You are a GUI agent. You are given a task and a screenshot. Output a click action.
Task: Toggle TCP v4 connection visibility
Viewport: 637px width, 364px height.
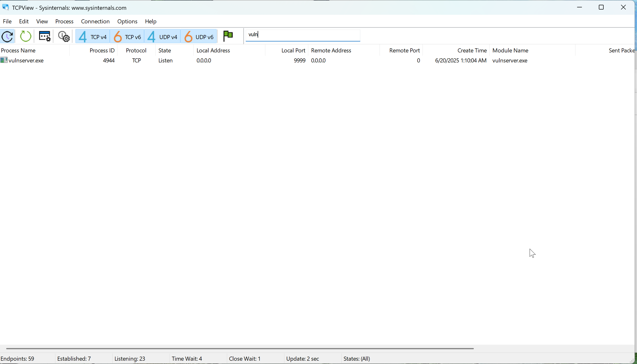92,36
